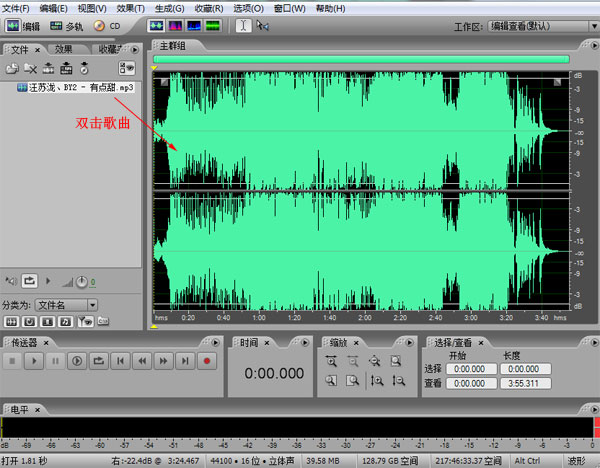
Task: Select the time selection cursor tool
Action: [243, 26]
